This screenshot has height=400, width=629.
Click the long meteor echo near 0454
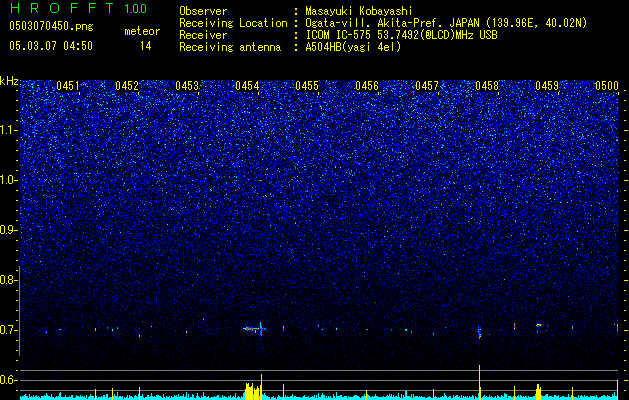tap(254, 329)
